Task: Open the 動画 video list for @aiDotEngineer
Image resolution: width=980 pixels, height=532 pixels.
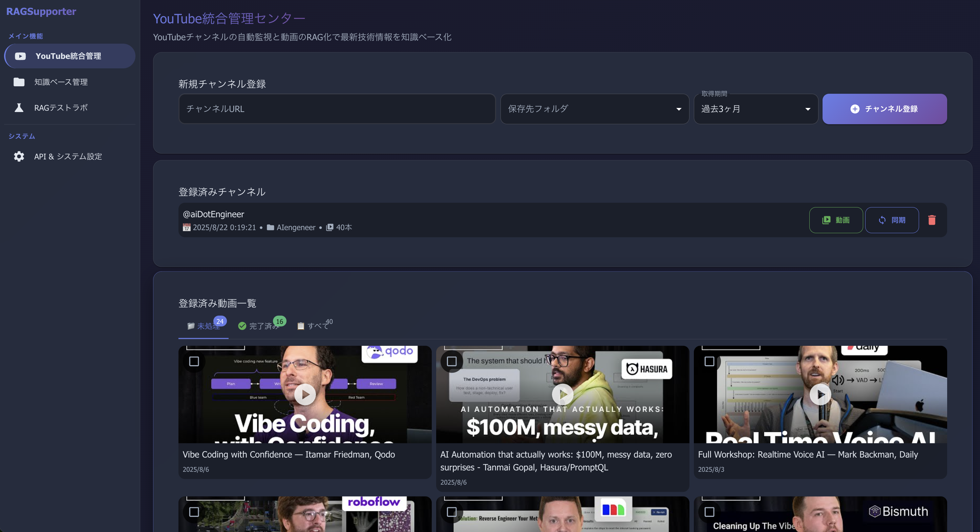Action: click(x=836, y=220)
